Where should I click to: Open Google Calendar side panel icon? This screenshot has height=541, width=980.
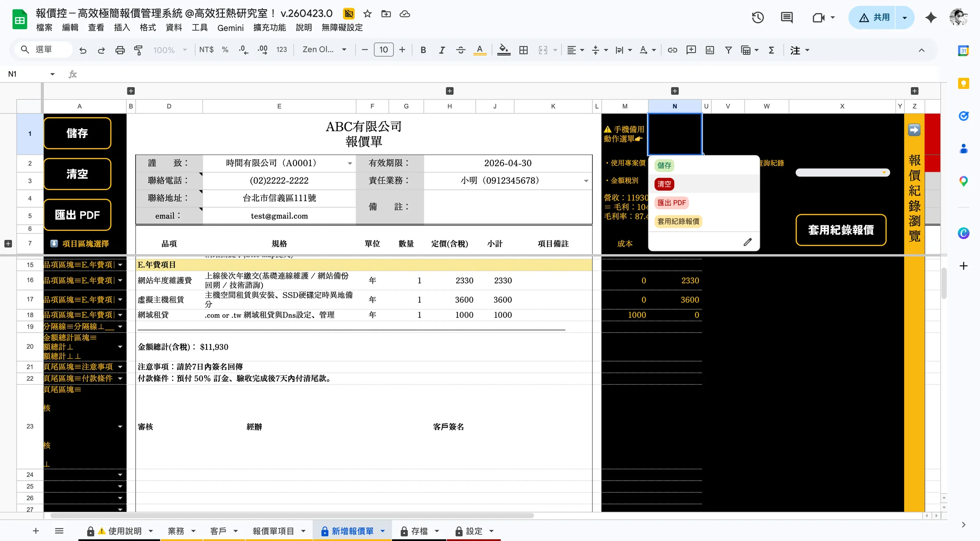(x=964, y=51)
